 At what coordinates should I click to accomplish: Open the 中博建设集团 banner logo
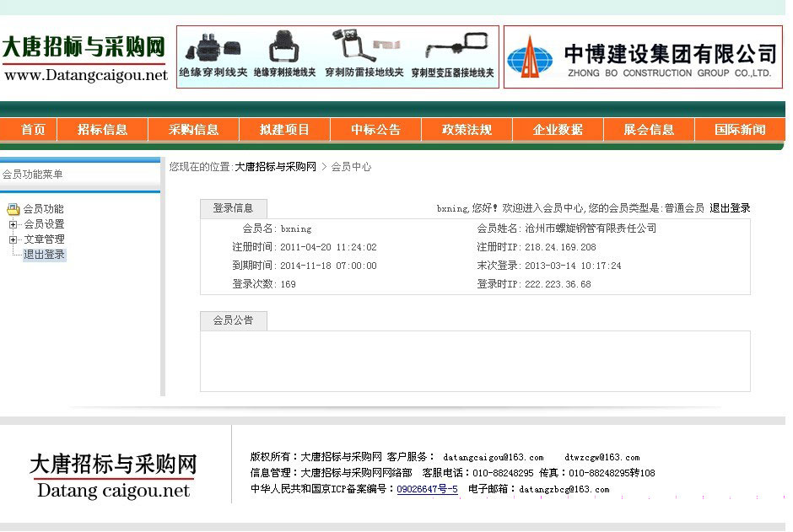(x=643, y=57)
